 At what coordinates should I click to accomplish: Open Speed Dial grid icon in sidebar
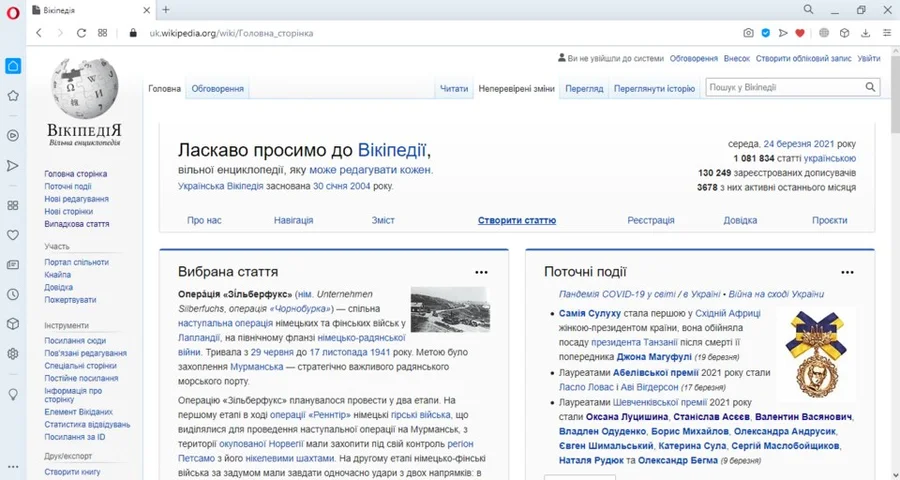pos(13,206)
